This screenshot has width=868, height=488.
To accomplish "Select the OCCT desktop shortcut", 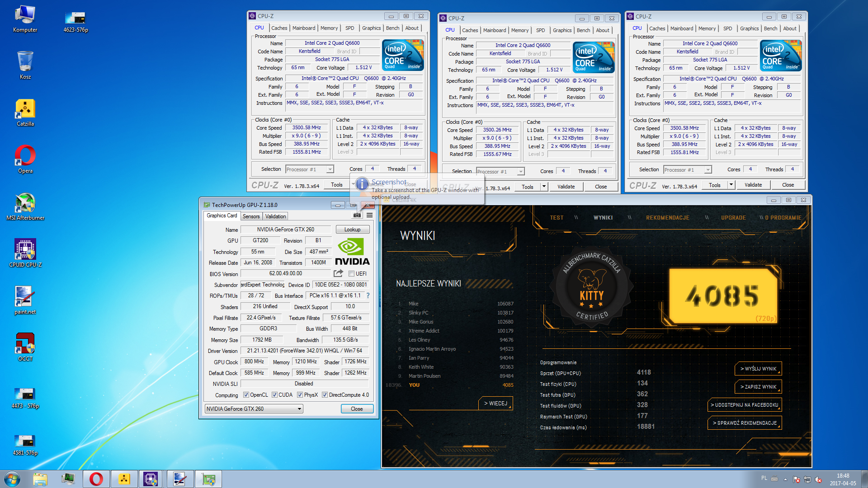I will [25, 347].
